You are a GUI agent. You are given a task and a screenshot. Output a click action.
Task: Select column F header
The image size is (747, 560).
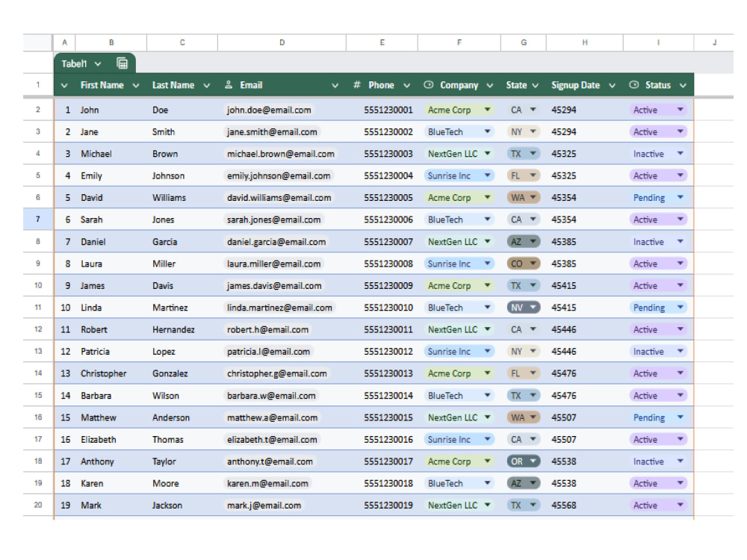point(459,43)
